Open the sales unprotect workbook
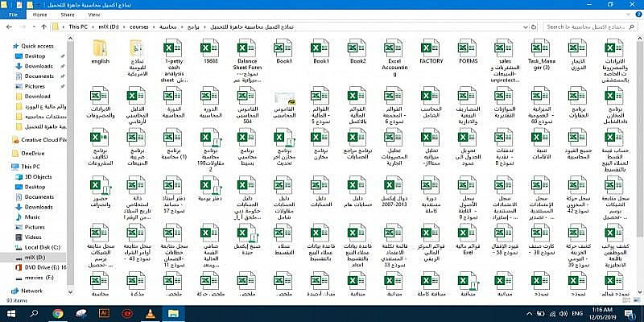 (505, 60)
